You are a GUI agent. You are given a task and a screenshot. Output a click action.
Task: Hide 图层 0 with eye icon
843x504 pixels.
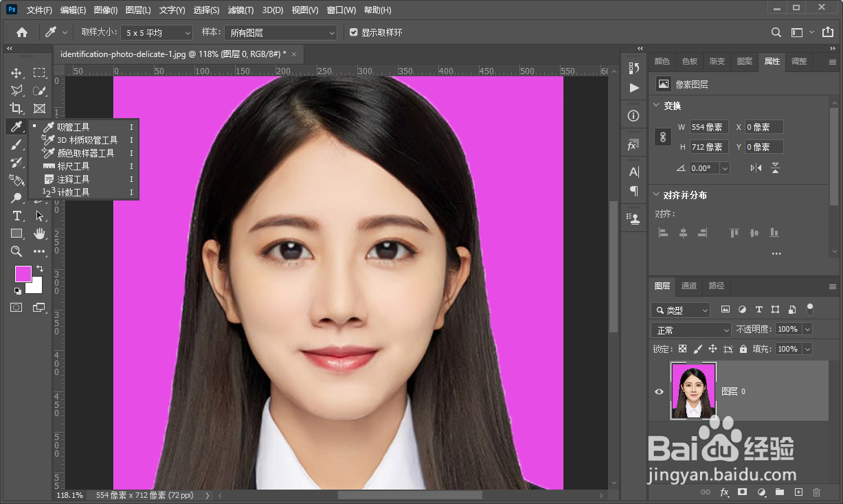click(660, 391)
